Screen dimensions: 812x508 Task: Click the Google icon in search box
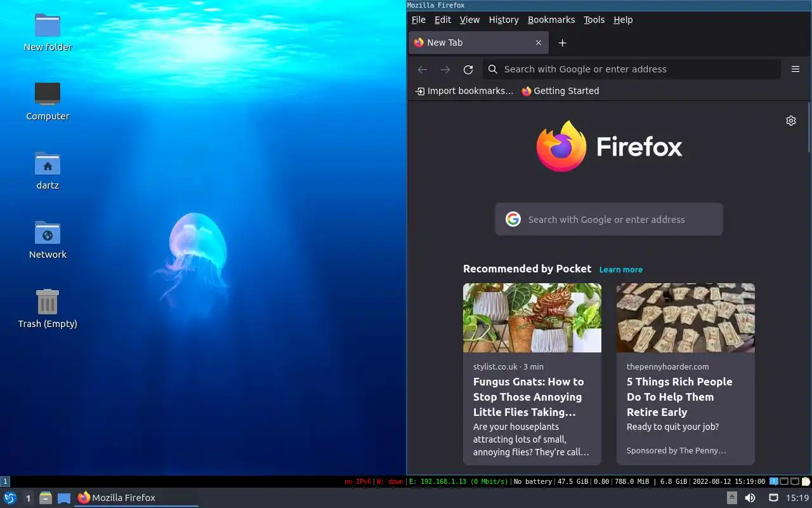pyautogui.click(x=513, y=219)
